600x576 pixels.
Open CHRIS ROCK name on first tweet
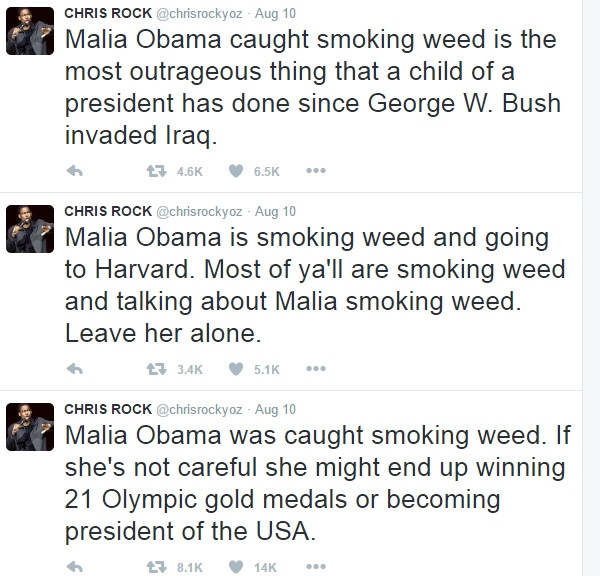point(108,13)
